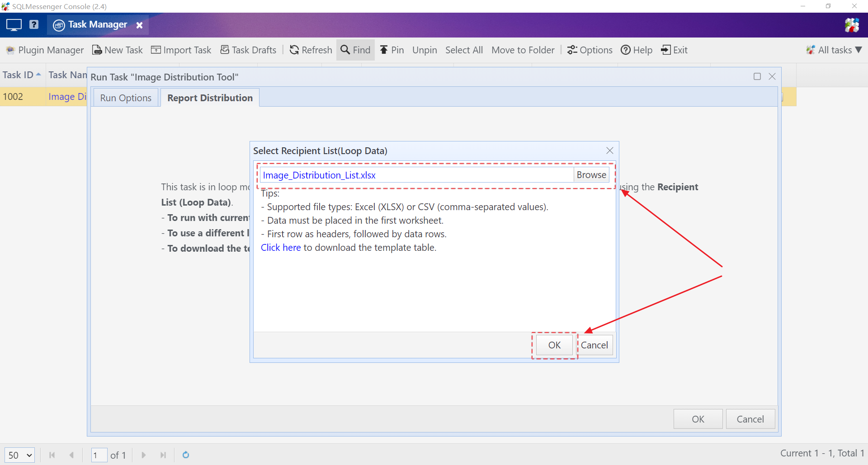Open Plugin Manager
Screen dimensions: 868x465
(45, 50)
